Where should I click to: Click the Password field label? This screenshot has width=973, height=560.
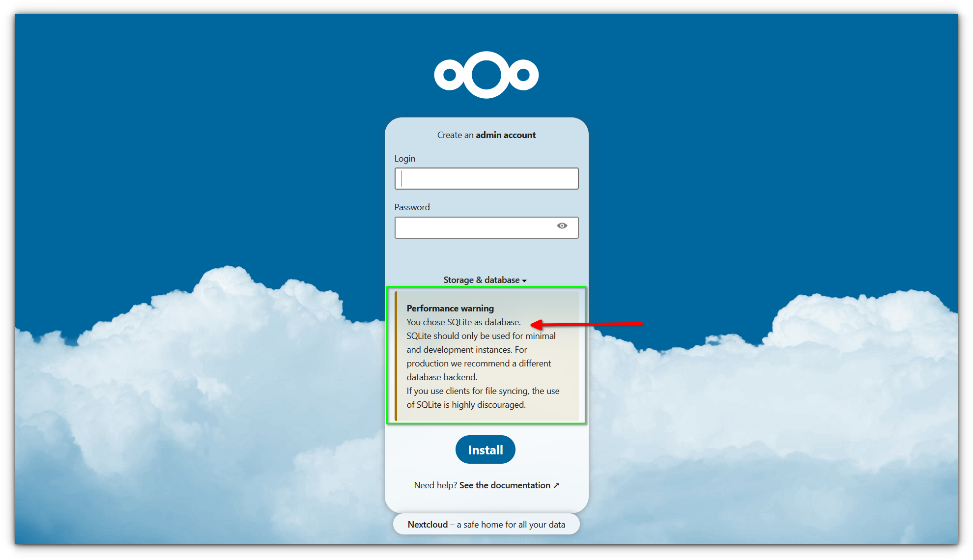click(412, 207)
